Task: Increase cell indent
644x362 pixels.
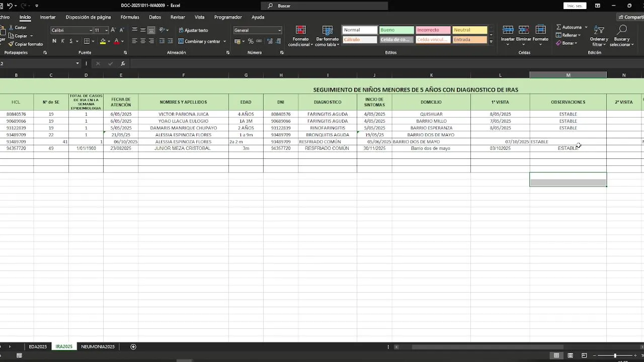Action: pyautogui.click(x=170, y=41)
